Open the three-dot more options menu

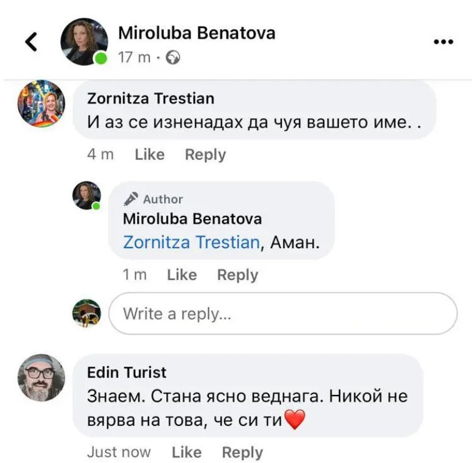[443, 42]
